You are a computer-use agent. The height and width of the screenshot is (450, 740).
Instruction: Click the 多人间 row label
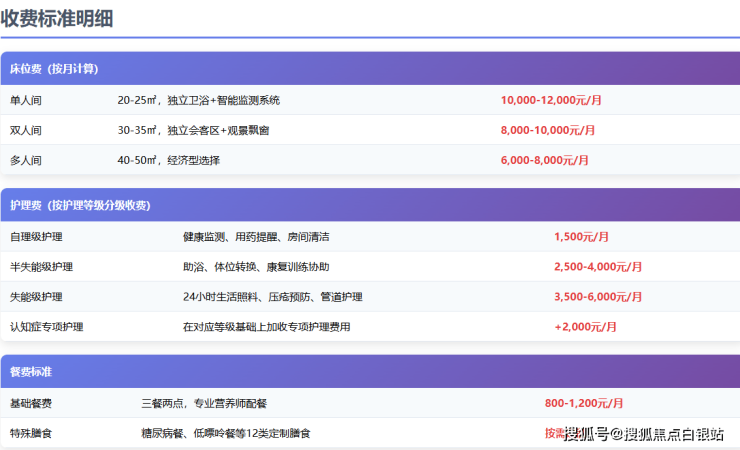[26, 160]
